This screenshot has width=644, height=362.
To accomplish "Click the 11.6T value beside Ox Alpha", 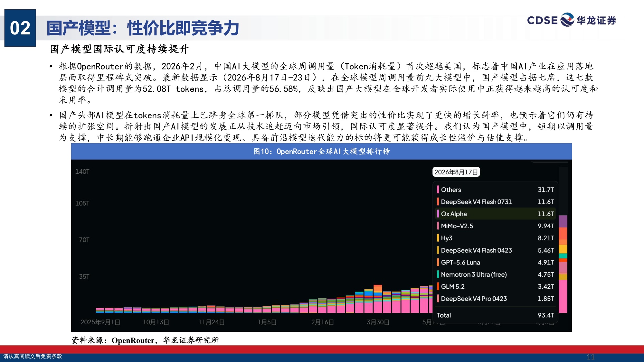I will pyautogui.click(x=546, y=214).
